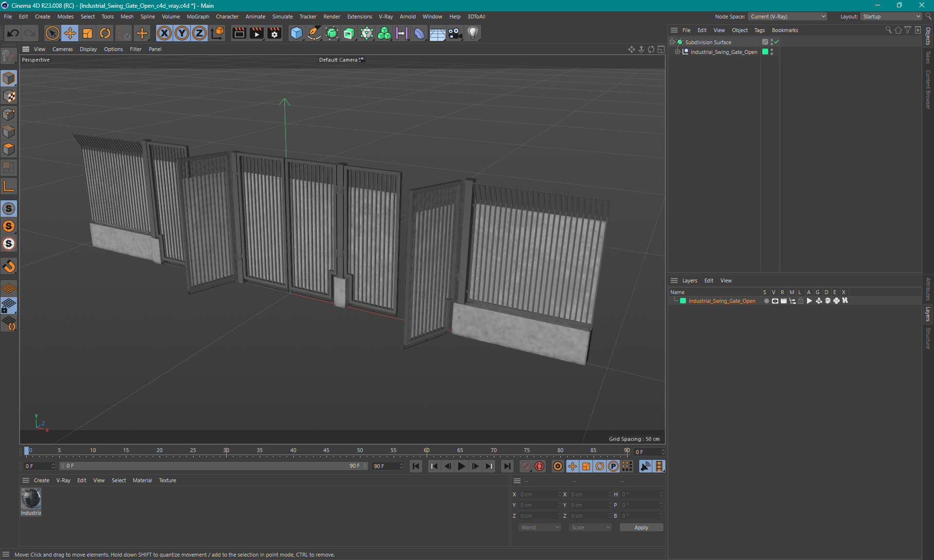Add a Cube primitive object

(x=296, y=33)
